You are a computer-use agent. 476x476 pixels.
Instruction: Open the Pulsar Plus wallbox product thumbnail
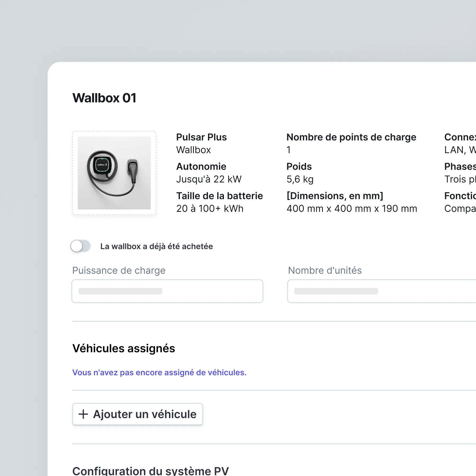(114, 173)
